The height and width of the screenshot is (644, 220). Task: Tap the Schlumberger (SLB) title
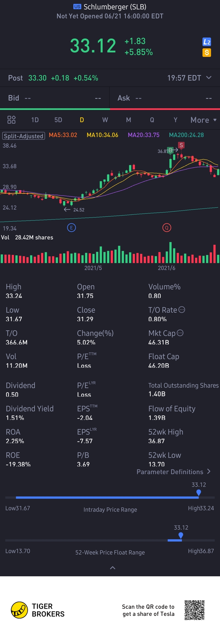115,7
